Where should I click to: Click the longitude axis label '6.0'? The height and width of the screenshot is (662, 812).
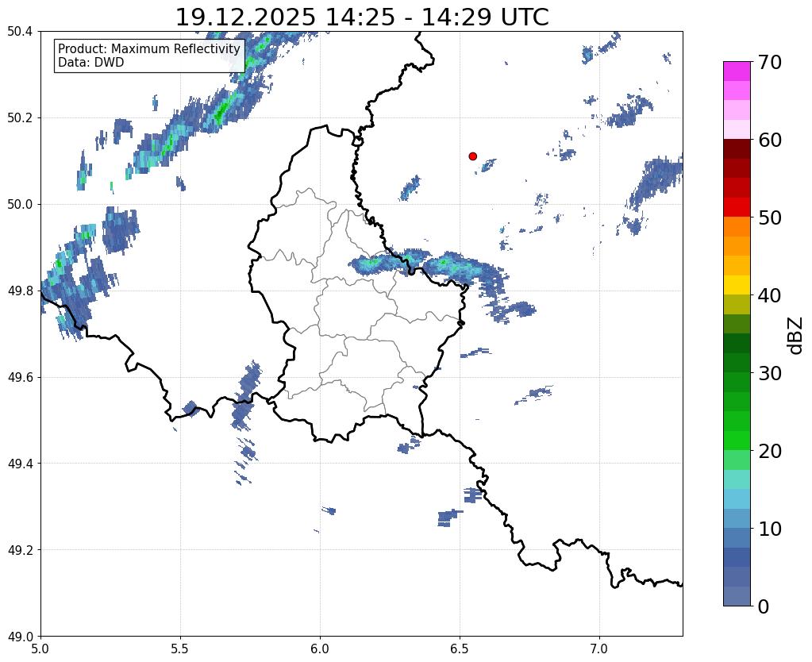click(320, 649)
